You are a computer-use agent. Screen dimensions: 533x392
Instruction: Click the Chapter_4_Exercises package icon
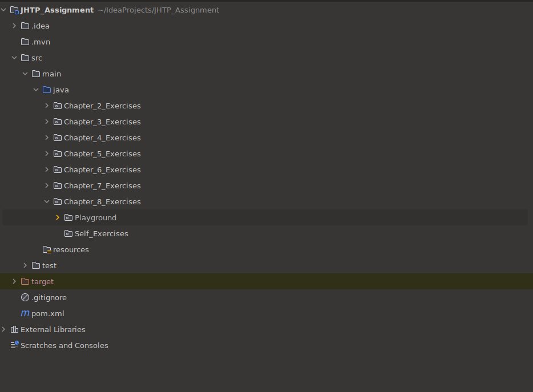[58, 138]
